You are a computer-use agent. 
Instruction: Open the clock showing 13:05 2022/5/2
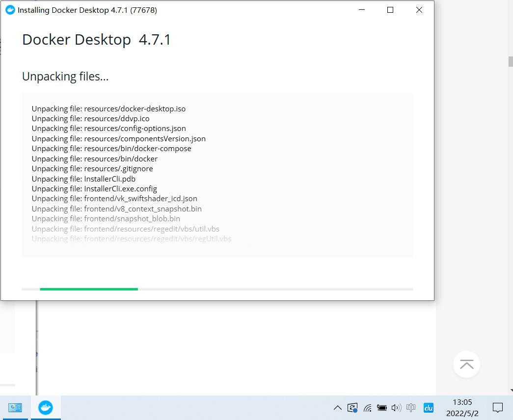[462, 408]
